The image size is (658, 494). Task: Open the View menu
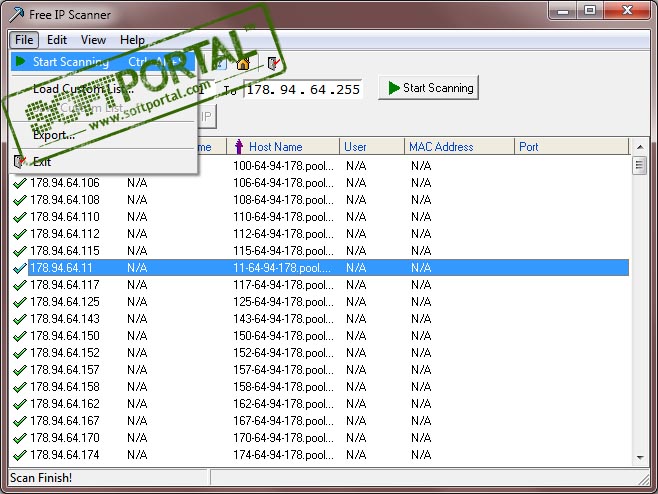(93, 40)
